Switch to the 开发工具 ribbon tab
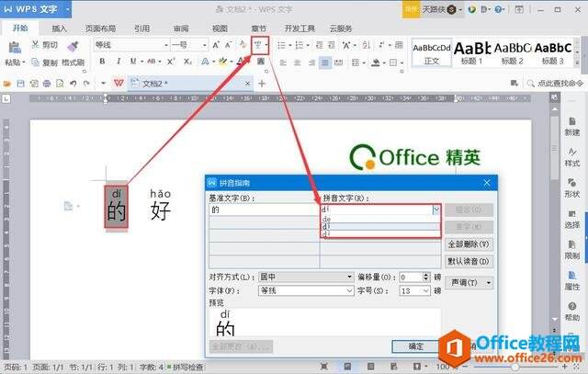The width and height of the screenshot is (588, 374). tap(300, 28)
